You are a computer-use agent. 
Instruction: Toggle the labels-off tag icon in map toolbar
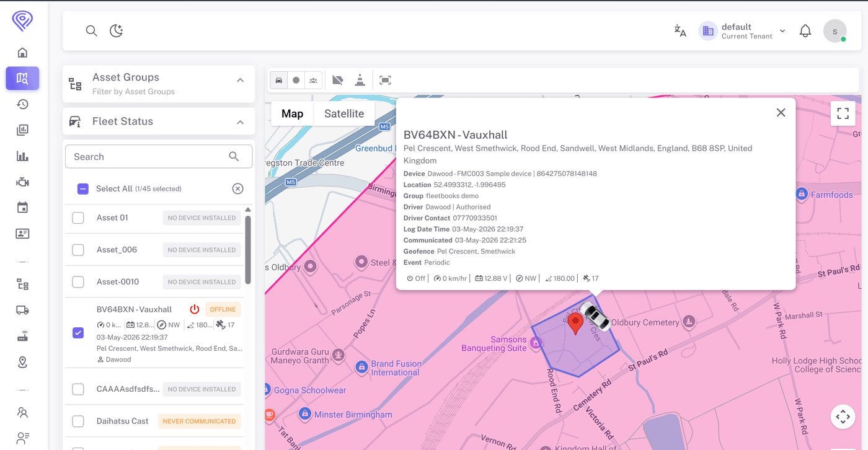[x=337, y=80]
